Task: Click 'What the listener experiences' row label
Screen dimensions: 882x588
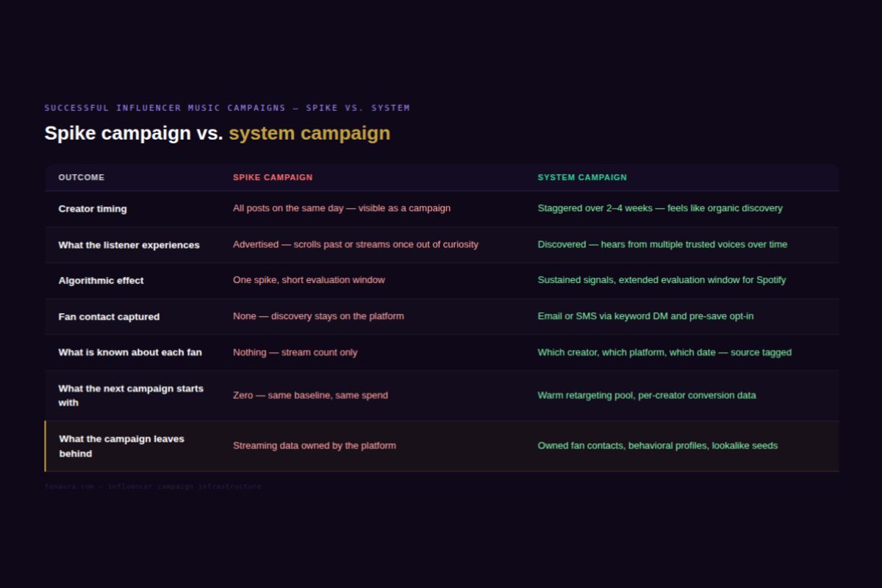Action: 129,245
